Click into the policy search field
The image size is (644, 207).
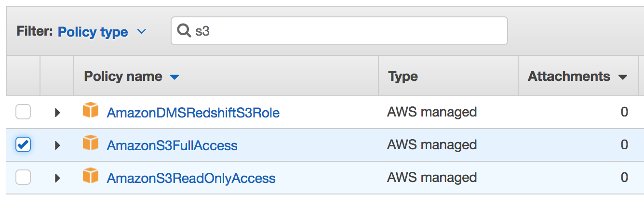[339, 31]
